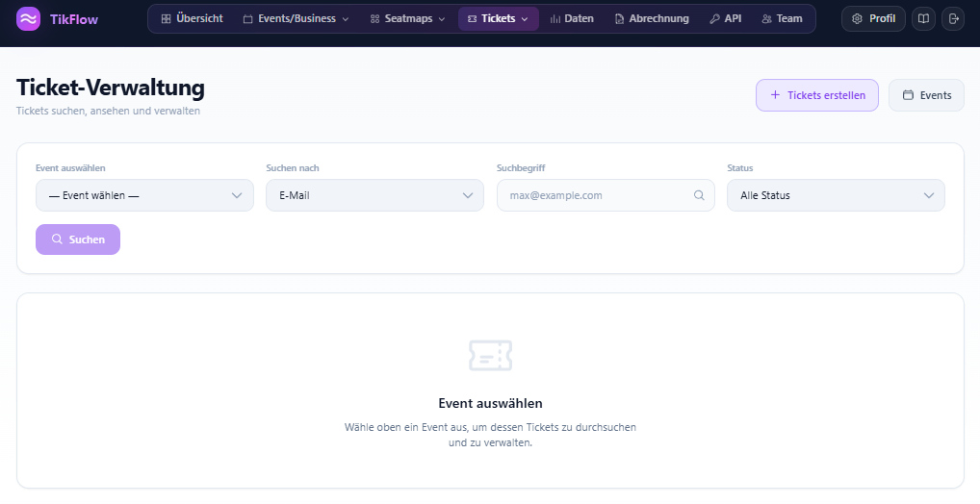This screenshot has height=504, width=980.
Task: Open the Daten bar chart icon
Action: [x=555, y=19]
